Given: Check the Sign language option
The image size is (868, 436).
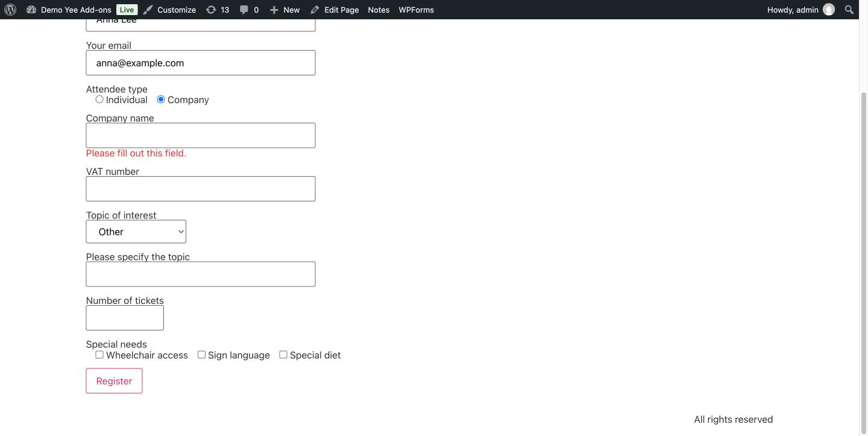Looking at the screenshot, I should pyautogui.click(x=201, y=355).
